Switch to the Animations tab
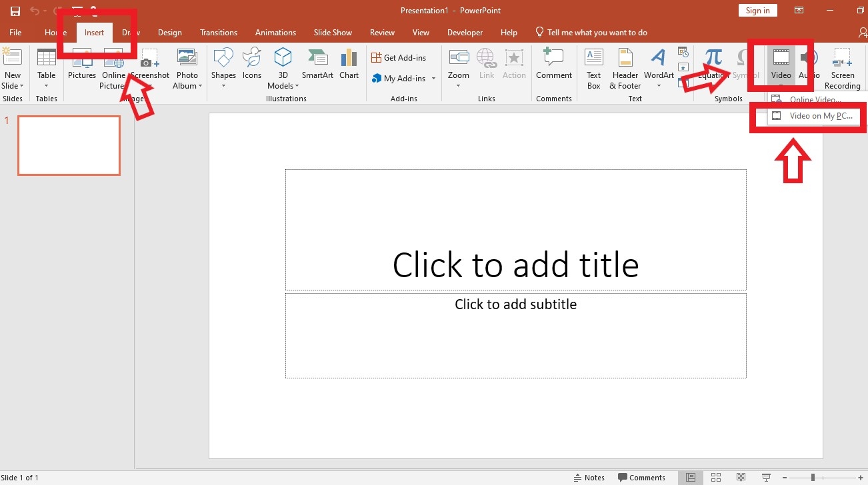 pyautogui.click(x=275, y=32)
